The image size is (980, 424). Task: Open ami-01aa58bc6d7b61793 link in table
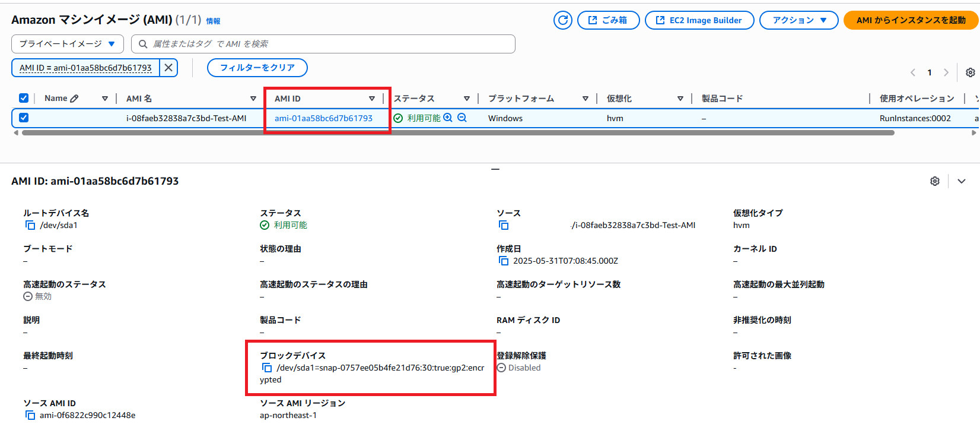323,118
